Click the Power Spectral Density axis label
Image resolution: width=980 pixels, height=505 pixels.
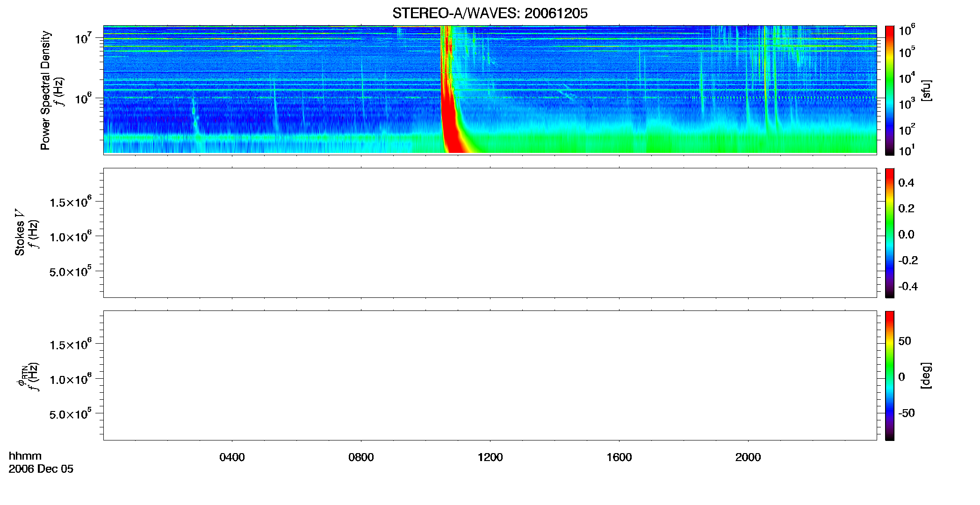point(45,90)
